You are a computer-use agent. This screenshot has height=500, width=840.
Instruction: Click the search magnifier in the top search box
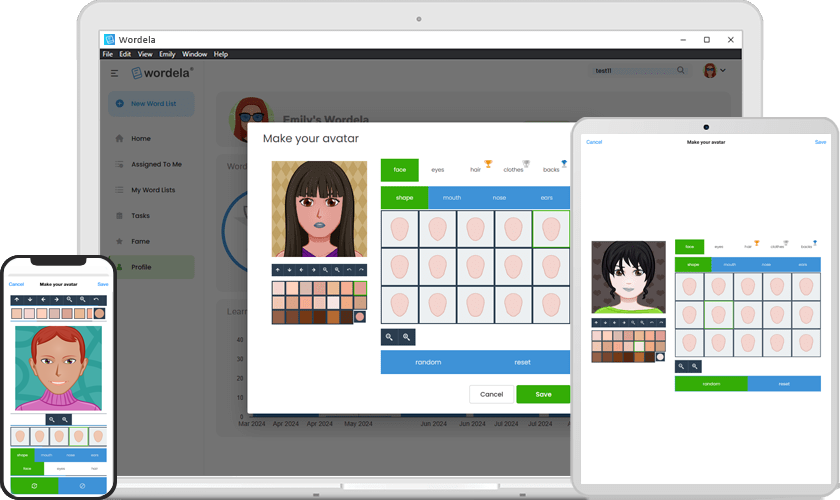[680, 70]
